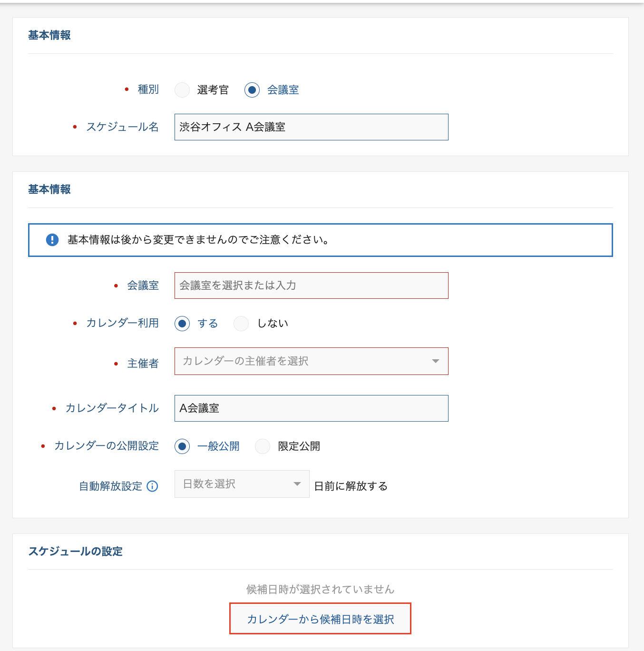
Task: Click the 自動解放設定 label
Action: pos(110,486)
